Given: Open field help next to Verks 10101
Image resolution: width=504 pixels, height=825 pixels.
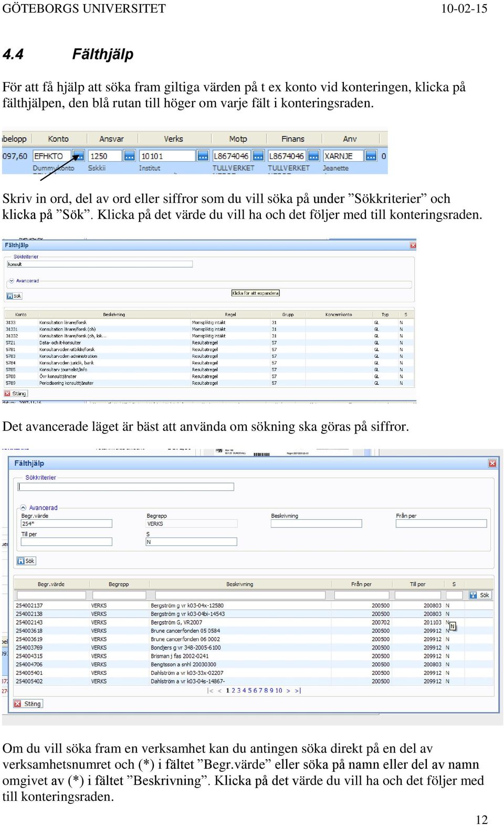Looking at the screenshot, I should tap(203, 156).
